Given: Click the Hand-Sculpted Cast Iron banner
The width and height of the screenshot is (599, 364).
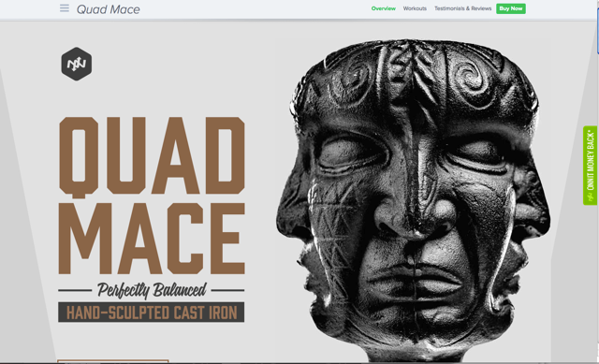Looking at the screenshot, I should 152,313.
